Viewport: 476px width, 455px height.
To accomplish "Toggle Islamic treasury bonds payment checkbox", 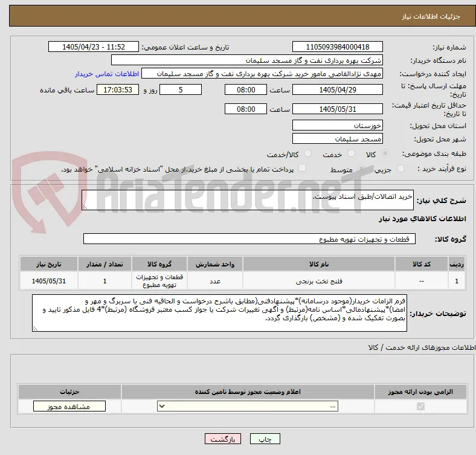I will 303,168.
